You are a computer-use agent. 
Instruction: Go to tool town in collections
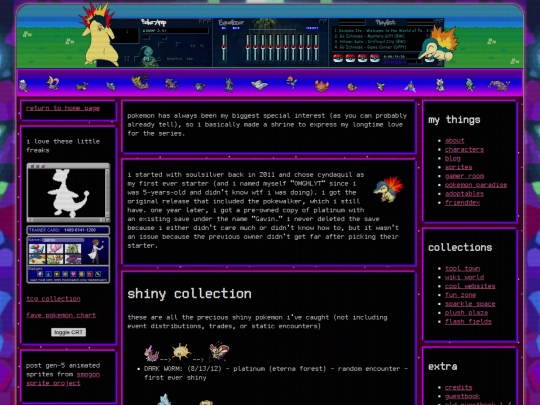tap(462, 269)
